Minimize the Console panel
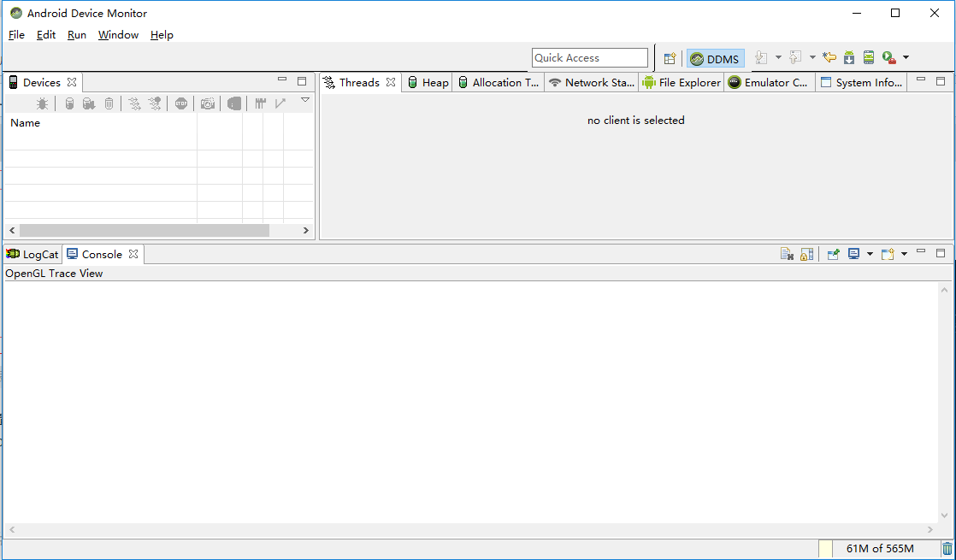This screenshot has width=956, height=560. [921, 251]
